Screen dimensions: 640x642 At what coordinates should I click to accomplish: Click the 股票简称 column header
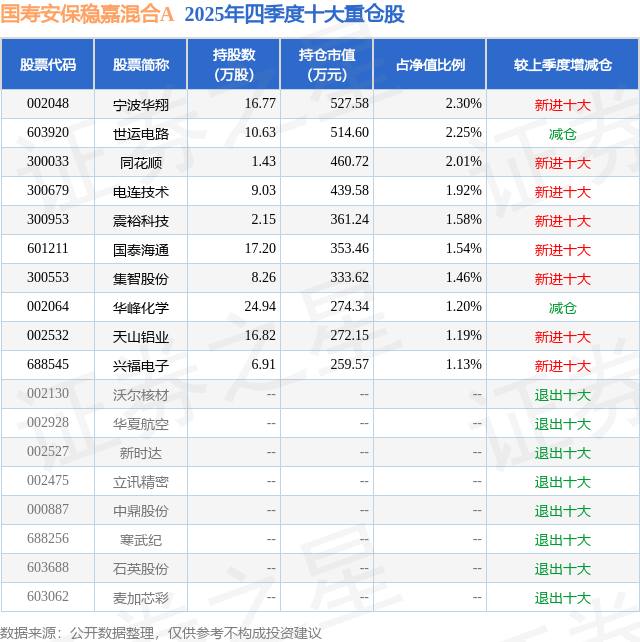[140, 64]
